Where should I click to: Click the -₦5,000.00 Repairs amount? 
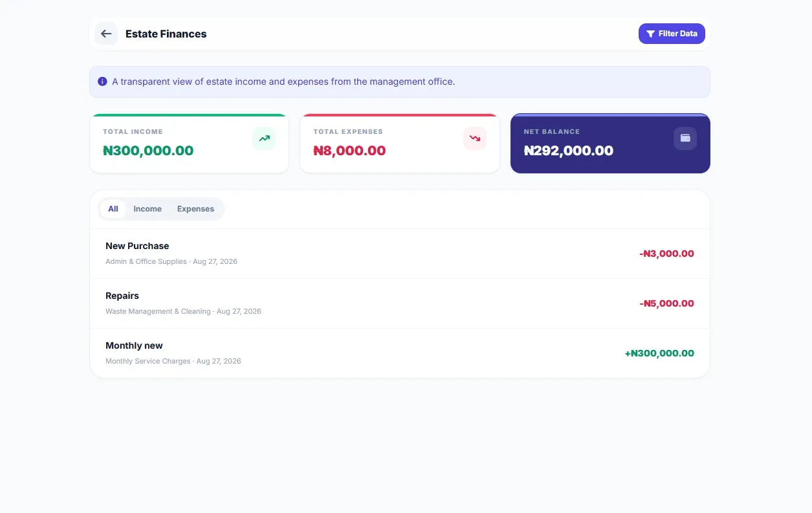(x=666, y=303)
